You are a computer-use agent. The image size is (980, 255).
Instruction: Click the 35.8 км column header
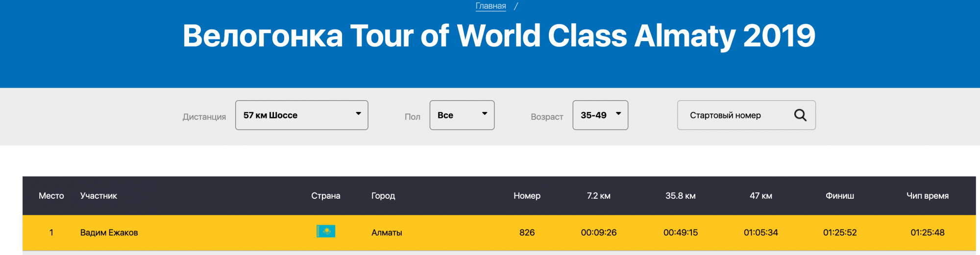click(x=680, y=196)
